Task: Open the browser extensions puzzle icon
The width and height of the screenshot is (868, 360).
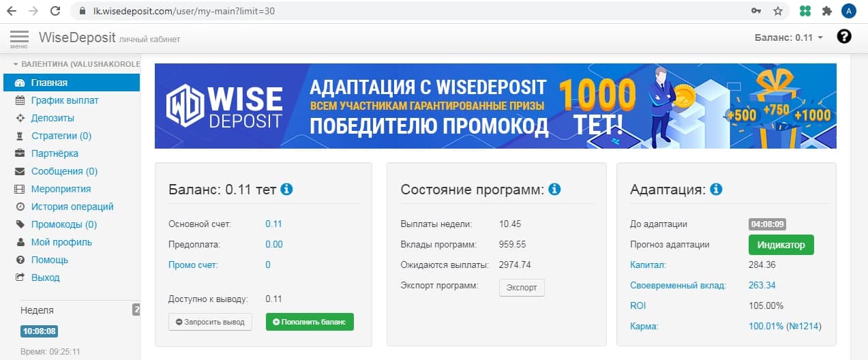Action: coord(826,11)
